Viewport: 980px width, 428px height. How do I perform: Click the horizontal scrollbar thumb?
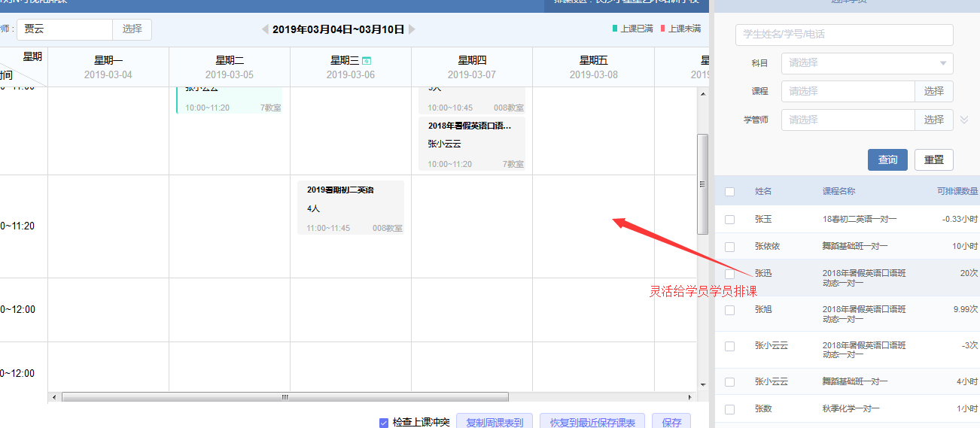(285, 396)
